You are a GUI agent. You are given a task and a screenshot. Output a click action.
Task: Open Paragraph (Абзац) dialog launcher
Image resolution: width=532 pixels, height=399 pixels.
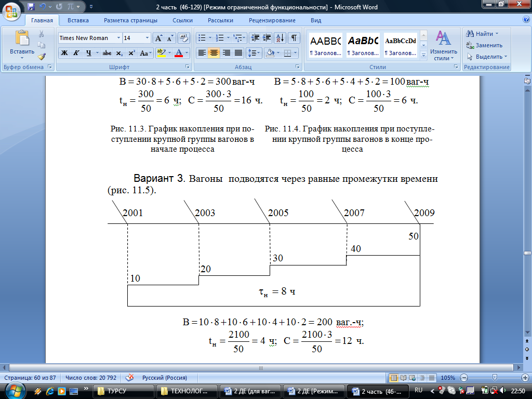pos(297,67)
